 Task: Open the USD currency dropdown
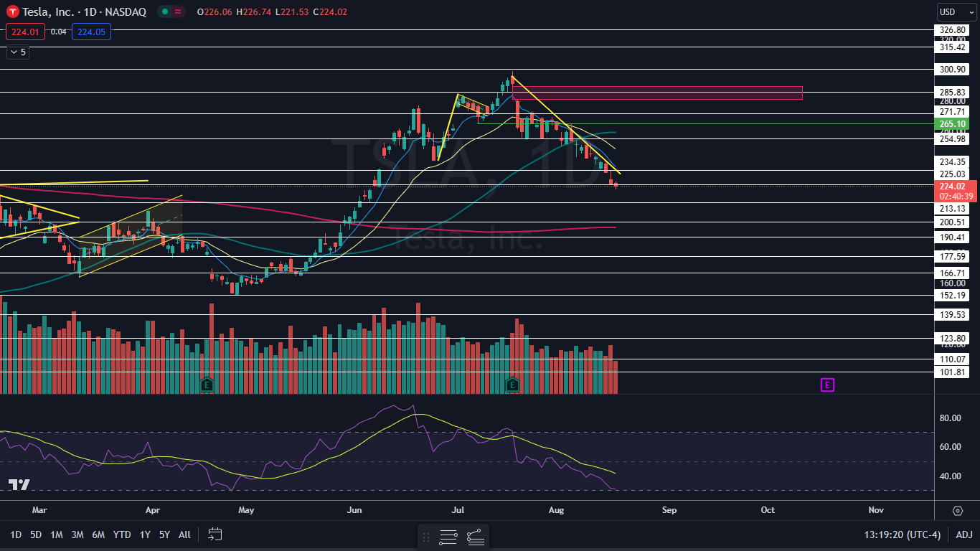point(956,11)
